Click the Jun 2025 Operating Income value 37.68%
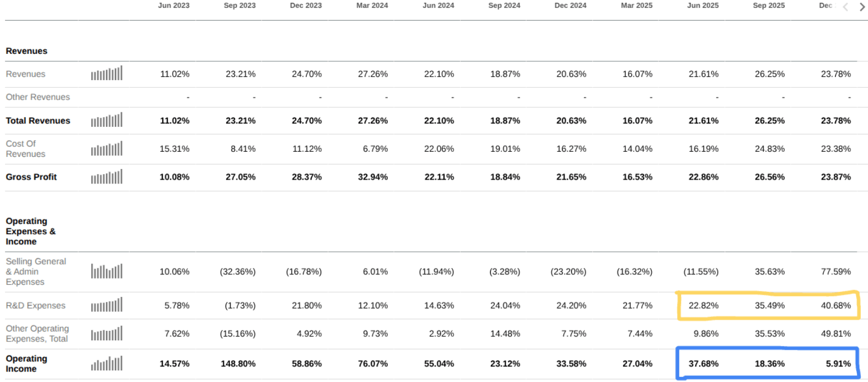Viewport: 868px width, 382px height. coord(703,364)
